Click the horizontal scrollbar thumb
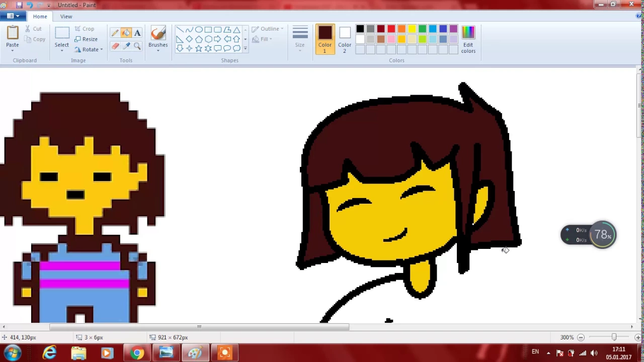644x362 pixels. click(x=199, y=327)
